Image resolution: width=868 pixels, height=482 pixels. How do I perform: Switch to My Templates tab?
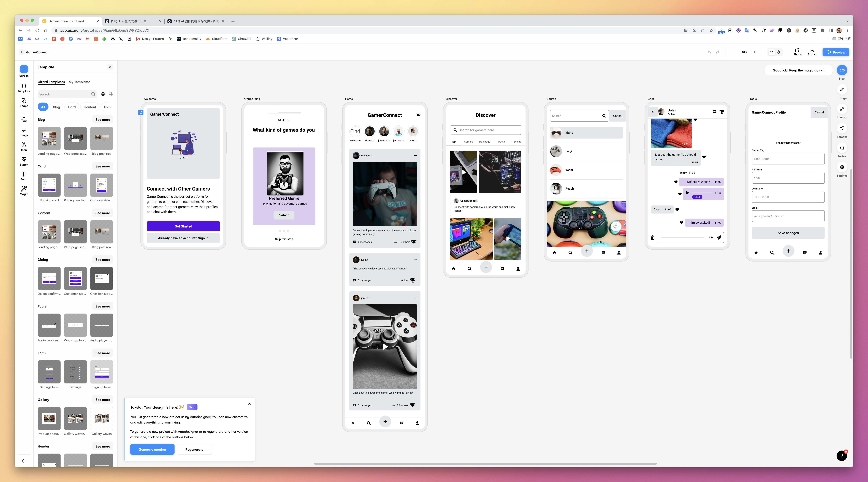[x=80, y=82]
